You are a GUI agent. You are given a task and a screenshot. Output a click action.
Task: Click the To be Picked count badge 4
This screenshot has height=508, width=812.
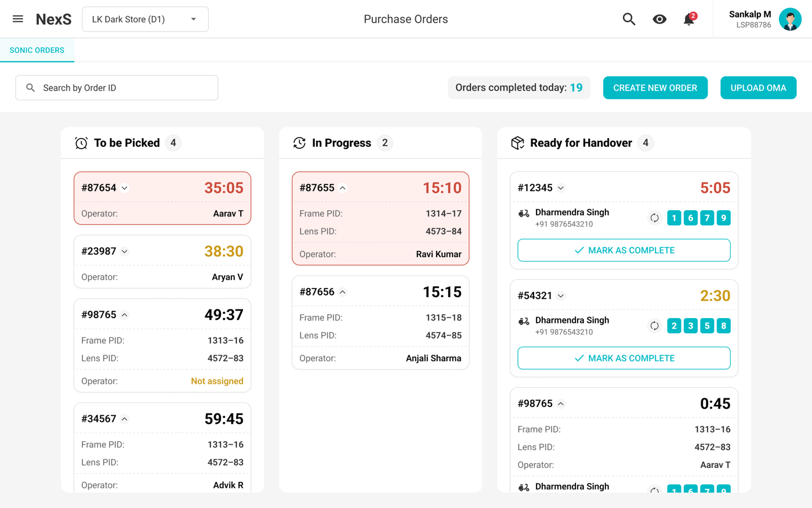173,143
